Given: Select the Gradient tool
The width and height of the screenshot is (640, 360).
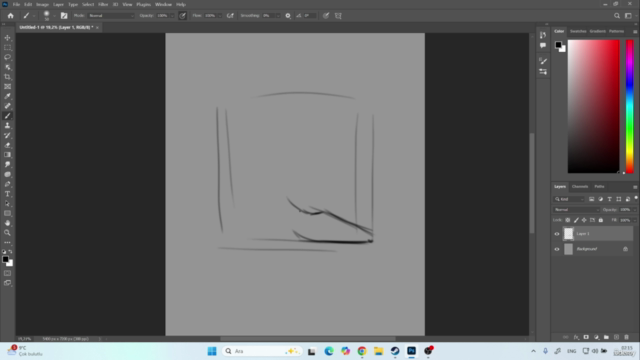Looking at the screenshot, I should click(7, 155).
